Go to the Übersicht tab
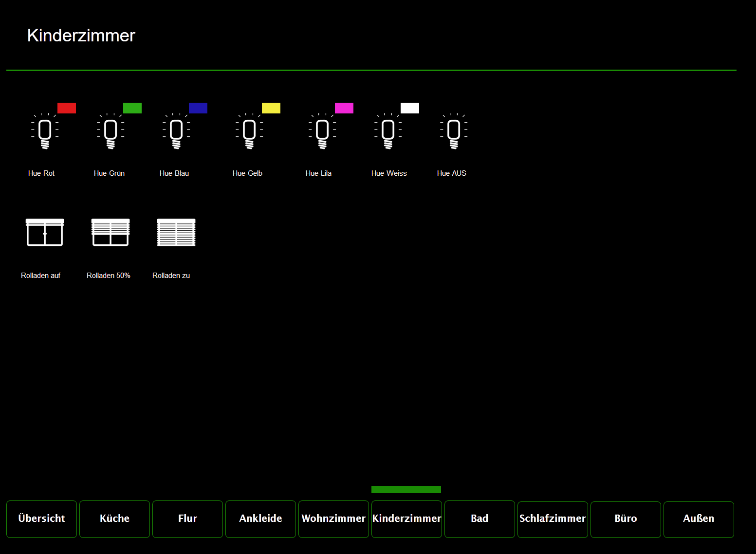 (x=41, y=519)
